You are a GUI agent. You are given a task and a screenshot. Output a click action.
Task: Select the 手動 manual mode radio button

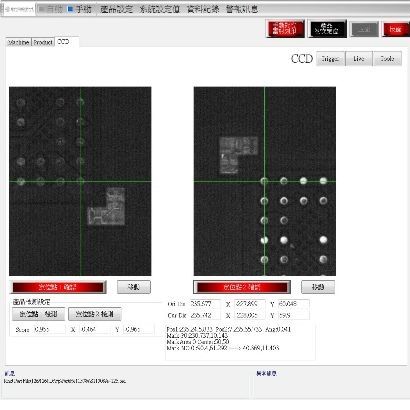80,9
